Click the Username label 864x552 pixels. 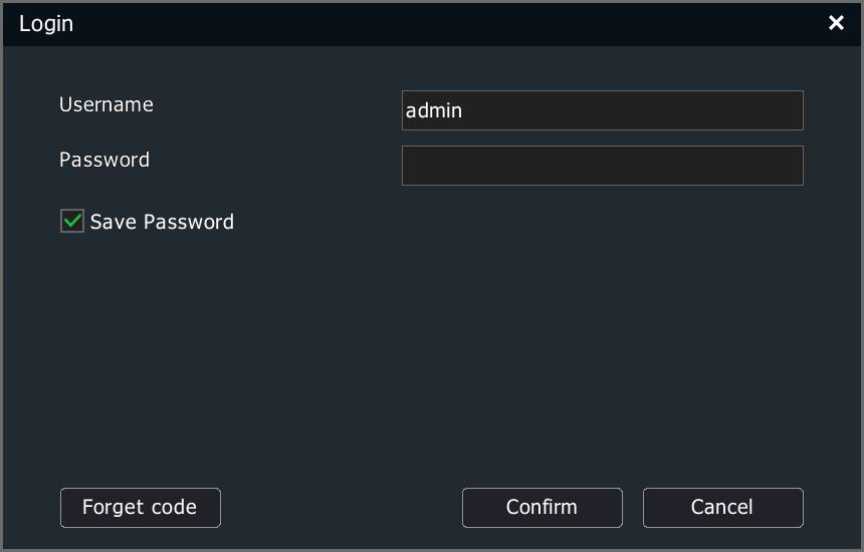[x=106, y=105]
